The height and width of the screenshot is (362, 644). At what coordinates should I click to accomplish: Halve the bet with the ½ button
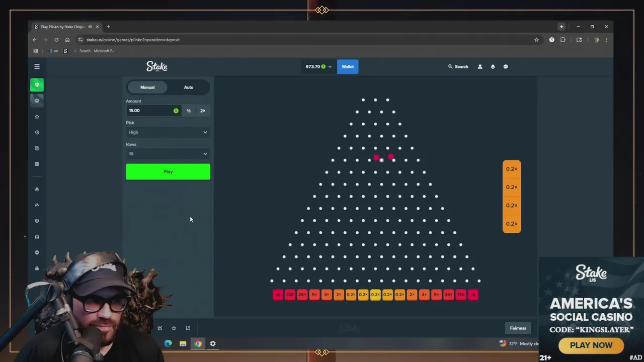[x=189, y=111]
